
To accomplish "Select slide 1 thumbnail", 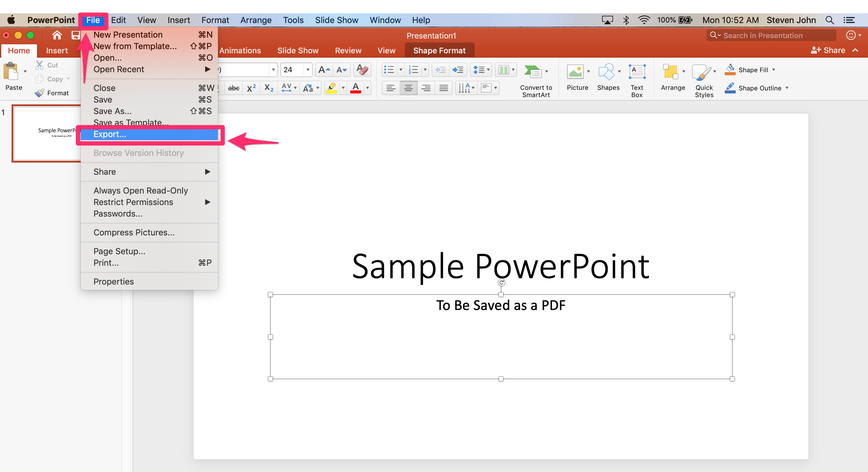I will pyautogui.click(x=46, y=133).
